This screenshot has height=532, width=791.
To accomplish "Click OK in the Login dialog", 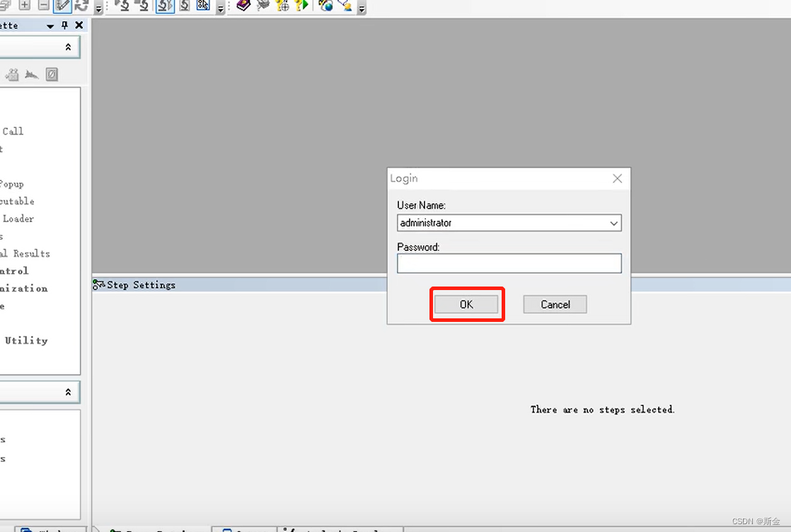I will click(x=466, y=304).
